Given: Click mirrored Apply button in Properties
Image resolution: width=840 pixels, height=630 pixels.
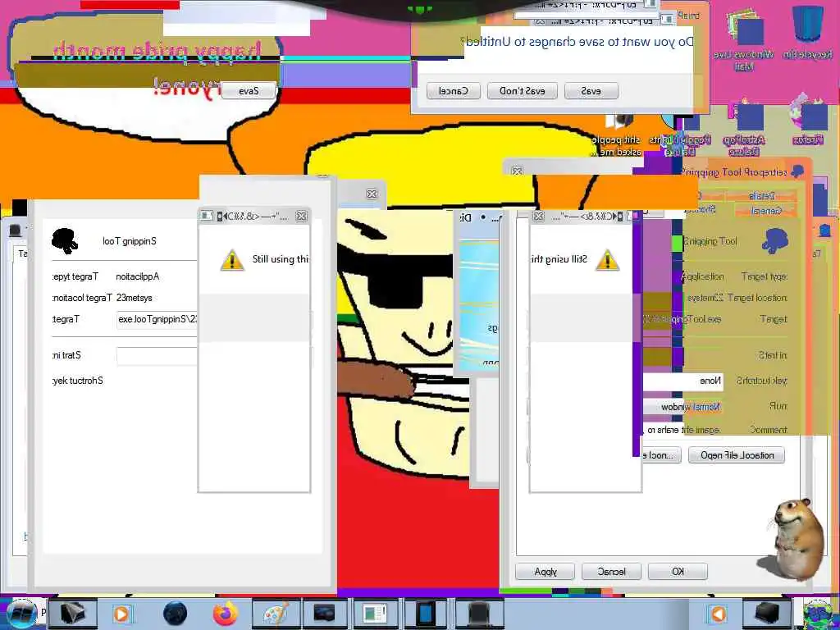Looking at the screenshot, I should (x=546, y=572).
